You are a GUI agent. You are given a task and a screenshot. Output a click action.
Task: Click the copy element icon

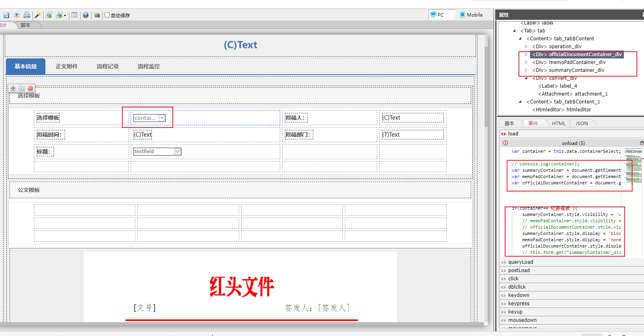click(x=22, y=88)
